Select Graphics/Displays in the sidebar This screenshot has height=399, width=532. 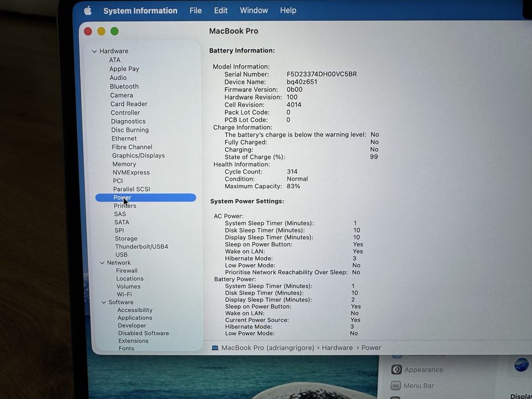coord(139,156)
